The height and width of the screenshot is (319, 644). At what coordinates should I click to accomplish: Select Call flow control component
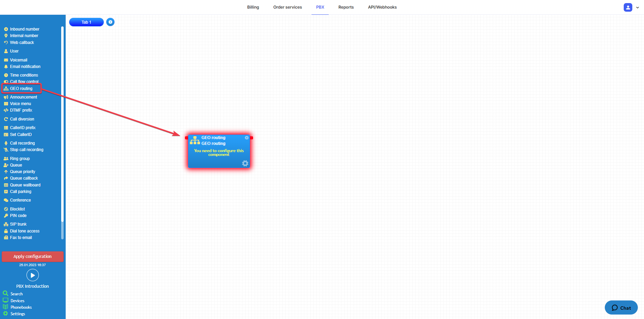tap(24, 82)
